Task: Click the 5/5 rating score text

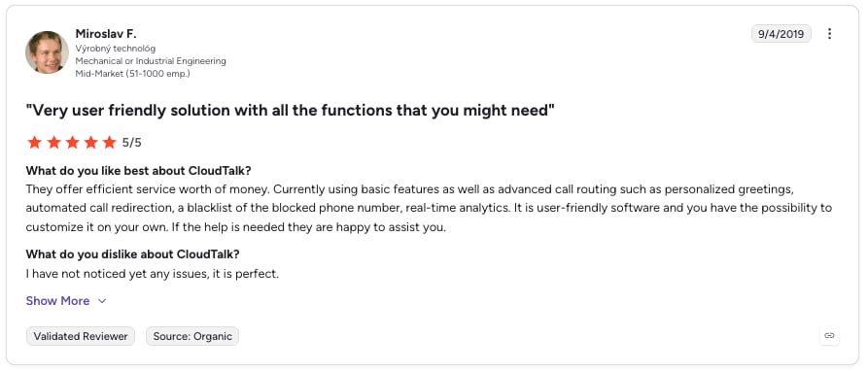Action: [x=132, y=143]
